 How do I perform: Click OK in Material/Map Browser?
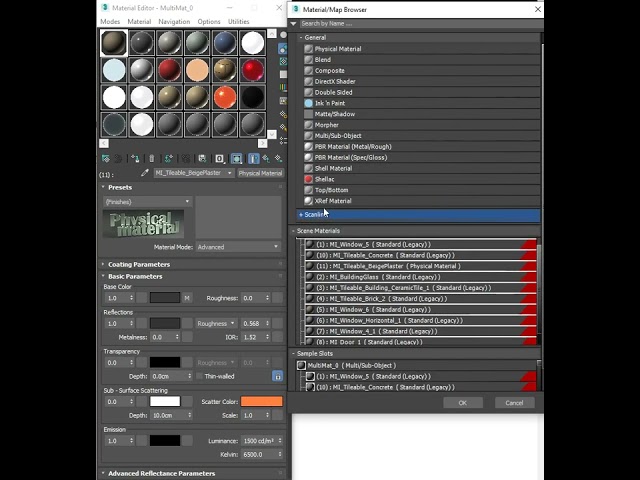pyautogui.click(x=463, y=403)
